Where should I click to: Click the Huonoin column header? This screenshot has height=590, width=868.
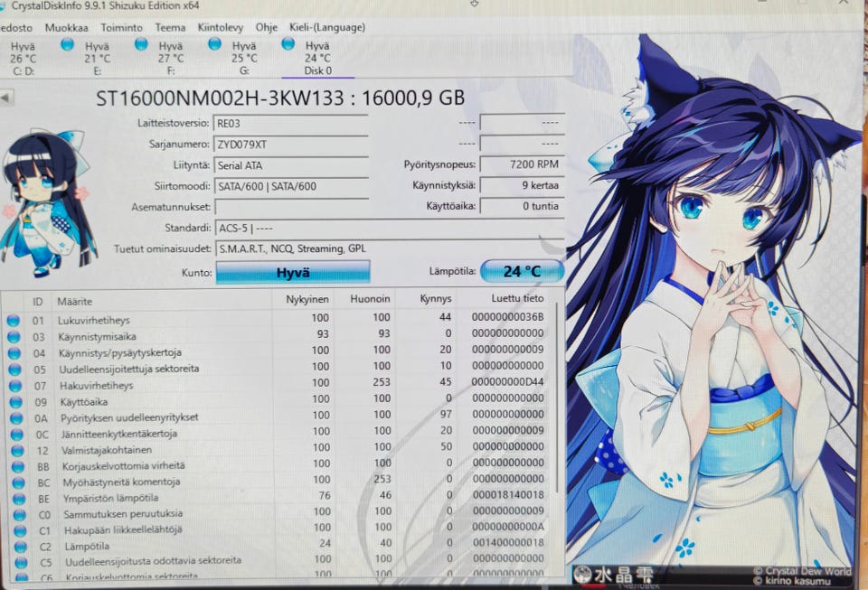pyautogui.click(x=370, y=298)
